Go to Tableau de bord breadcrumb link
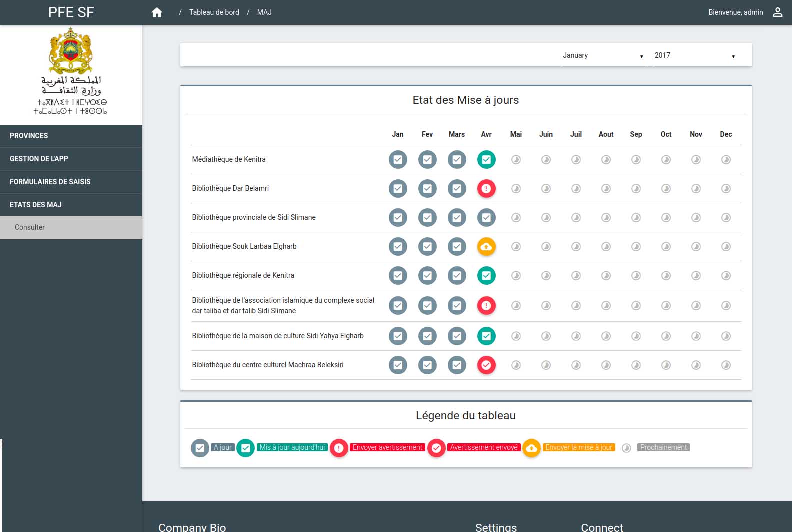The image size is (792, 532). (214, 12)
